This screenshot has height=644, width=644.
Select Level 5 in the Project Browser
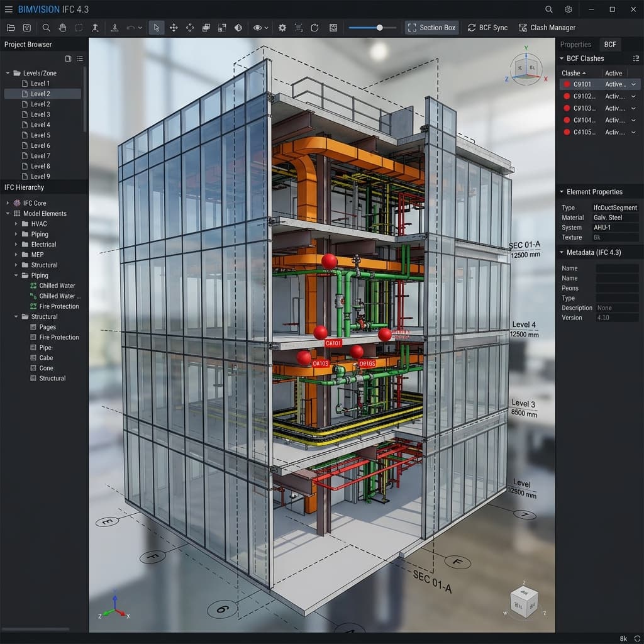coord(40,135)
